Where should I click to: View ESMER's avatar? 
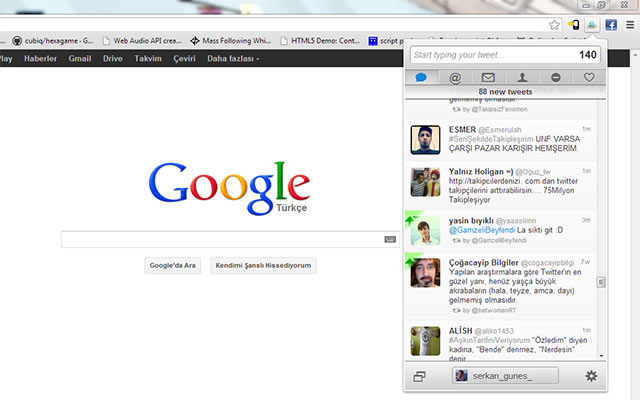tap(425, 140)
